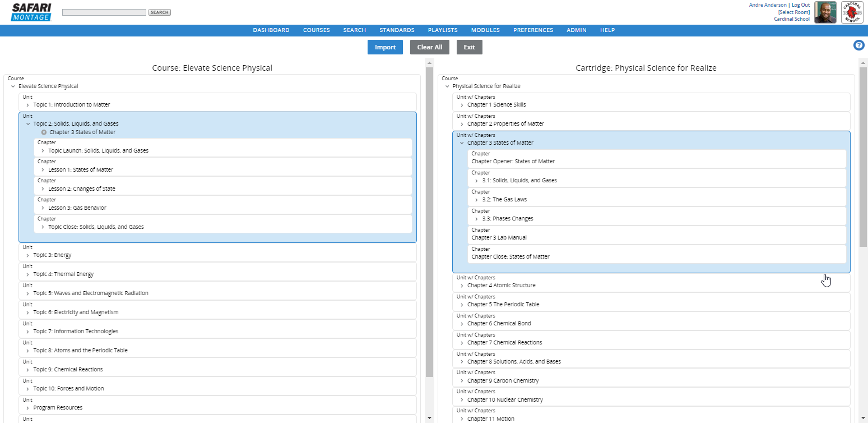Expand Topic Close: Solids, Liquids, and Gases
The image size is (868, 423).
43,227
